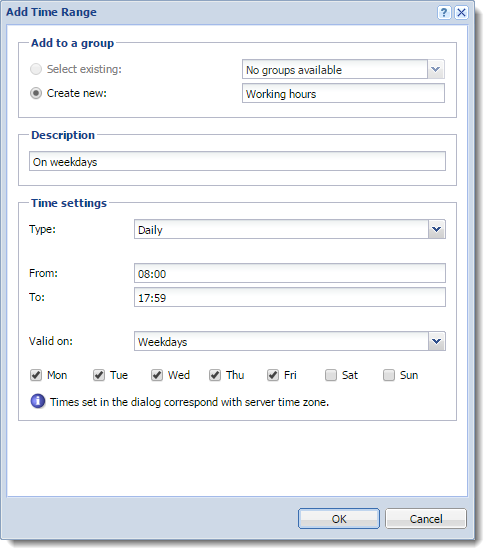
Task: Click the 'Add Time Range' title text
Action: tap(51, 12)
